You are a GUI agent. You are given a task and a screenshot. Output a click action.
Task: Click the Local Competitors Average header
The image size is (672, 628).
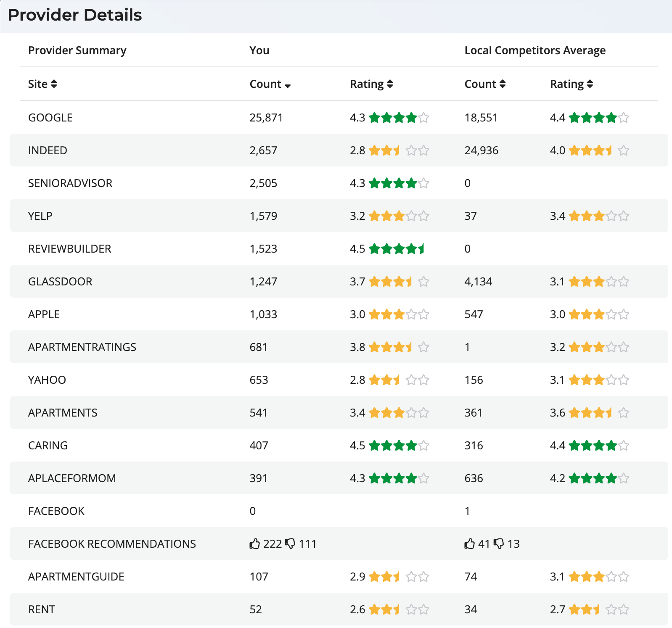tap(535, 50)
